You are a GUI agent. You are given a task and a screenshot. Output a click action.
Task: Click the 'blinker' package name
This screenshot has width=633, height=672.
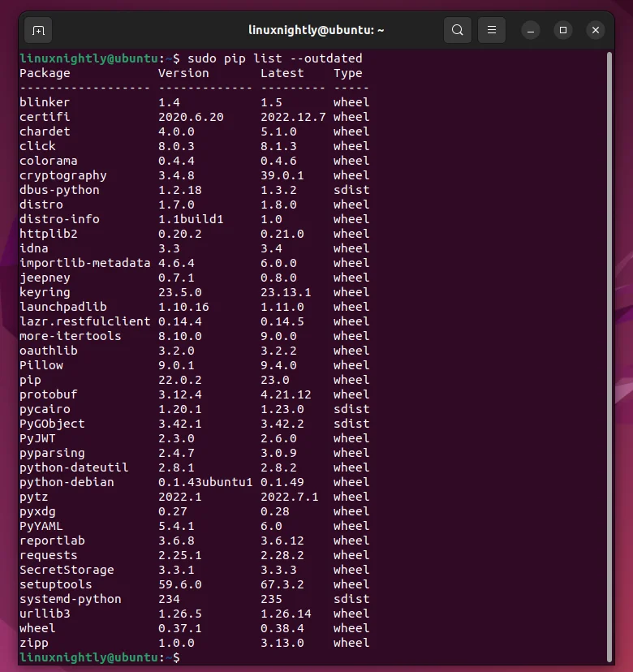click(x=45, y=102)
